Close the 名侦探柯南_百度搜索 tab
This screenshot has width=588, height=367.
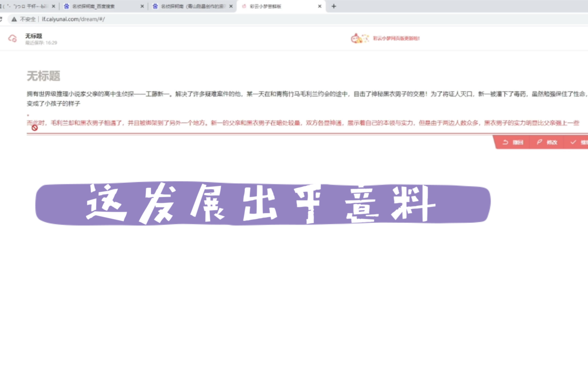pyautogui.click(x=142, y=6)
